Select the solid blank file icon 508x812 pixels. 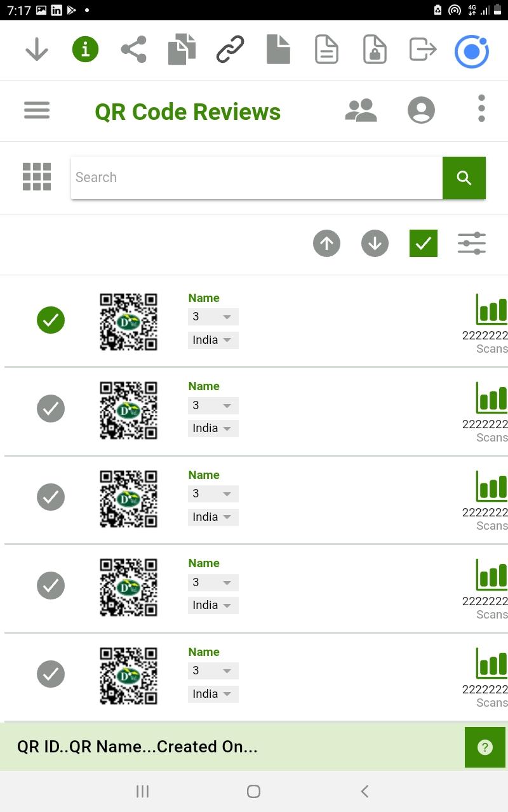coord(278,49)
